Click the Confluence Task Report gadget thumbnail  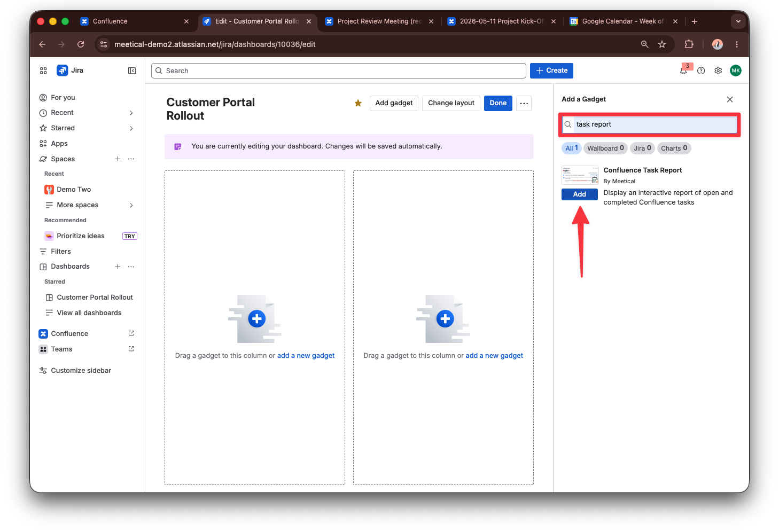coord(580,175)
